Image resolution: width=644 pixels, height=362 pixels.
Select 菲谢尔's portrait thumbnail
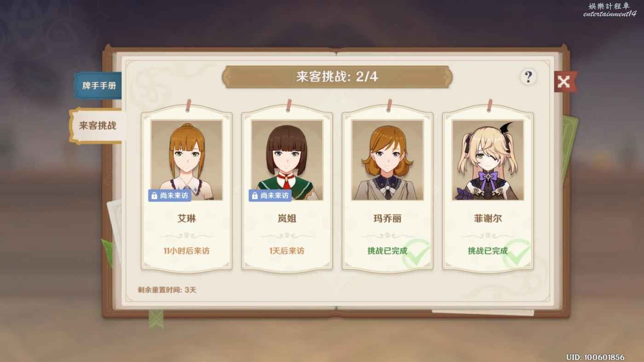click(488, 160)
